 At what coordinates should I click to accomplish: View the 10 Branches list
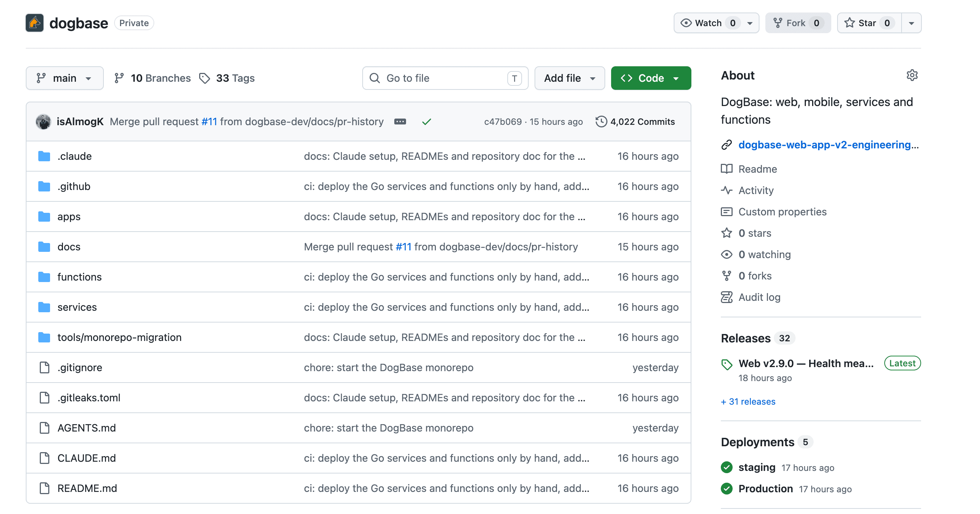[152, 78]
